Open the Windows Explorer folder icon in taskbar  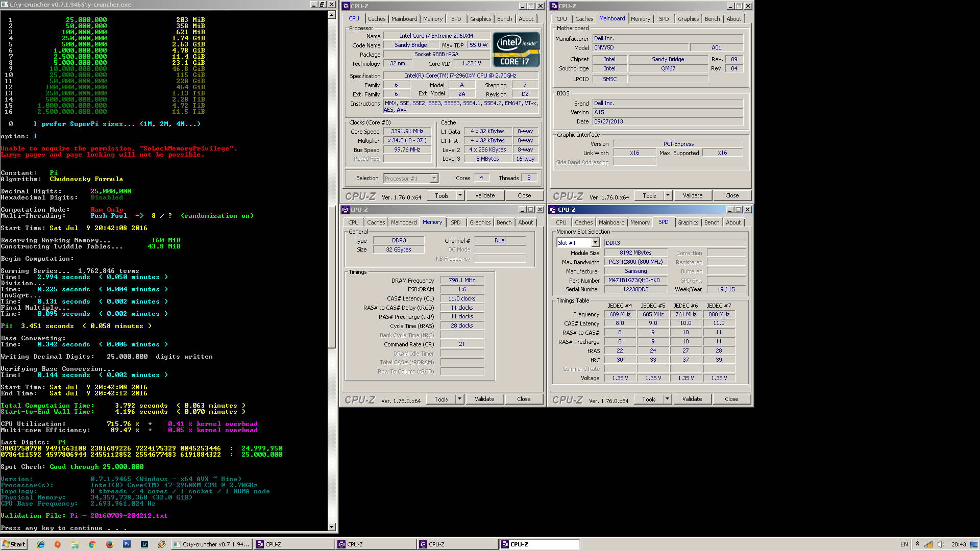click(75, 544)
